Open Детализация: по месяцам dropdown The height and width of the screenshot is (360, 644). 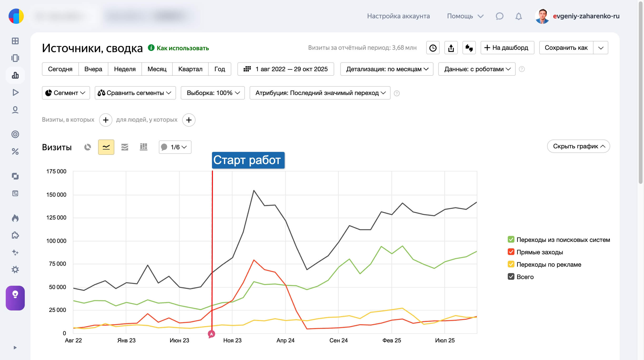tap(387, 69)
